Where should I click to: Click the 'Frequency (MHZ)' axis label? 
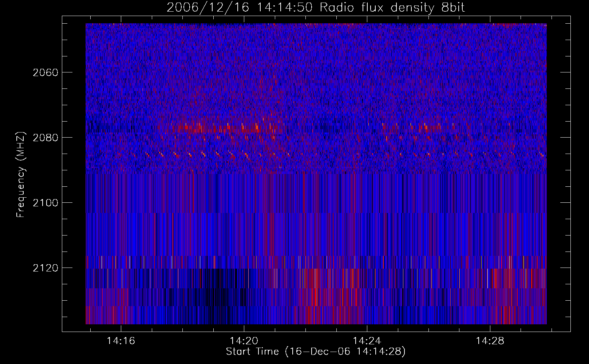21,174
